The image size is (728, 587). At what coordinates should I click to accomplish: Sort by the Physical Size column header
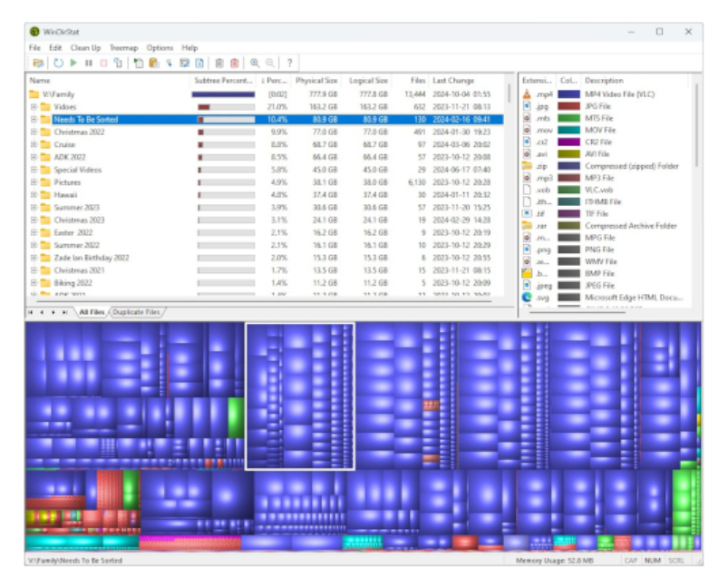316,81
